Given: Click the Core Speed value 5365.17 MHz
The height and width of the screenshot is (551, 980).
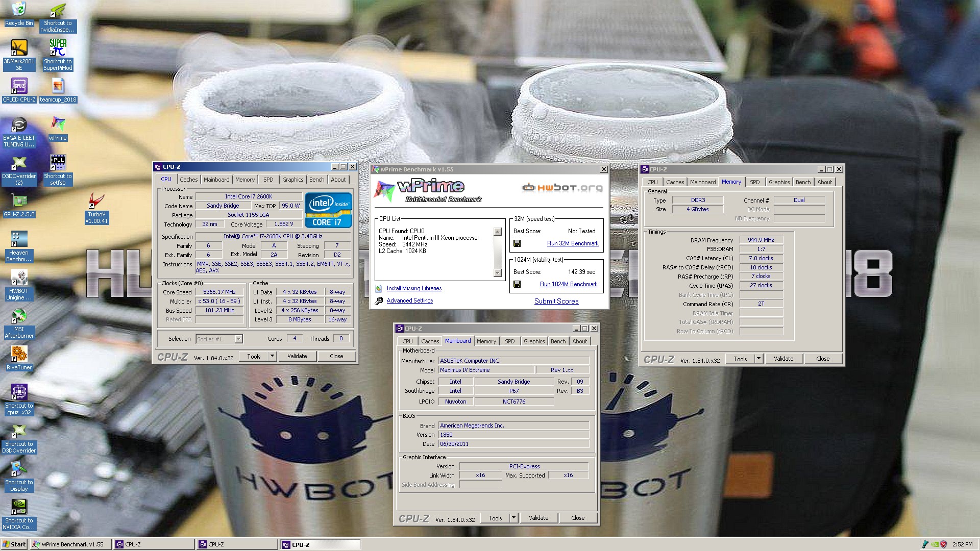Looking at the screenshot, I should (x=219, y=292).
